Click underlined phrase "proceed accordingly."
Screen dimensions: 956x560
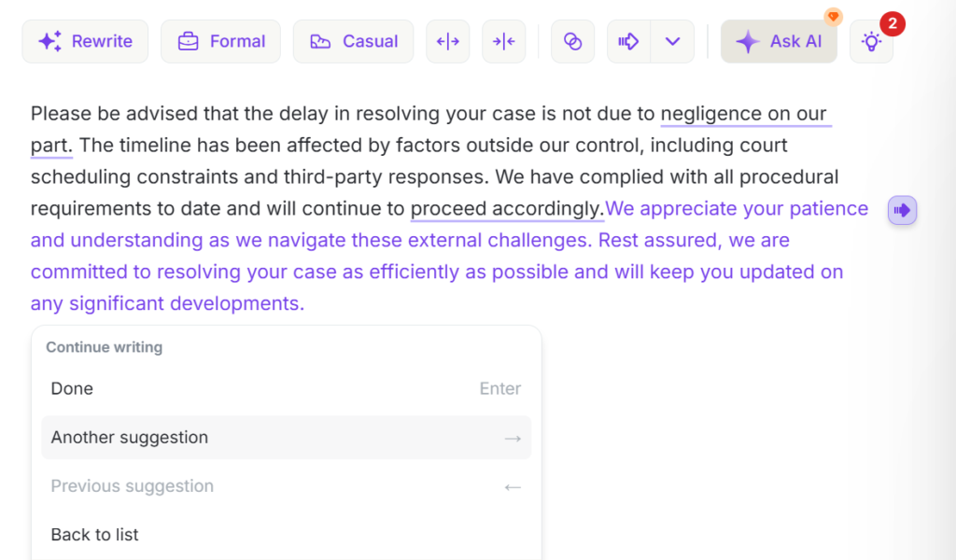tap(507, 208)
